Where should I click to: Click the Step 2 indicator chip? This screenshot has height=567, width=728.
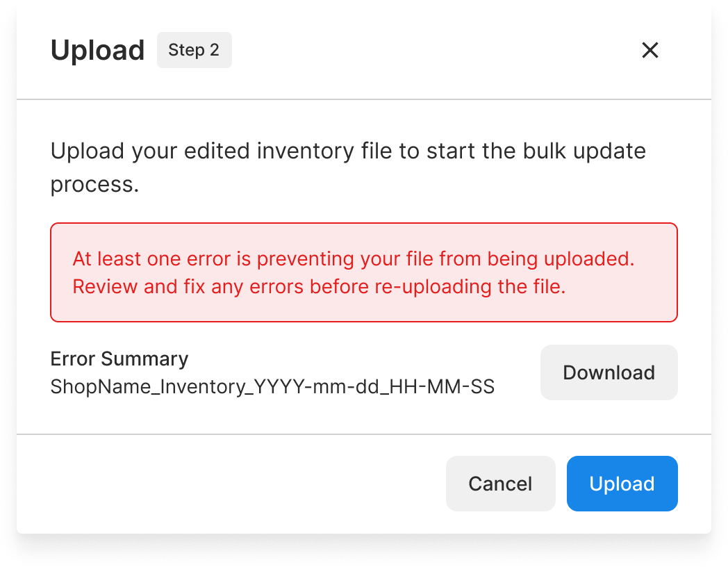tap(194, 49)
